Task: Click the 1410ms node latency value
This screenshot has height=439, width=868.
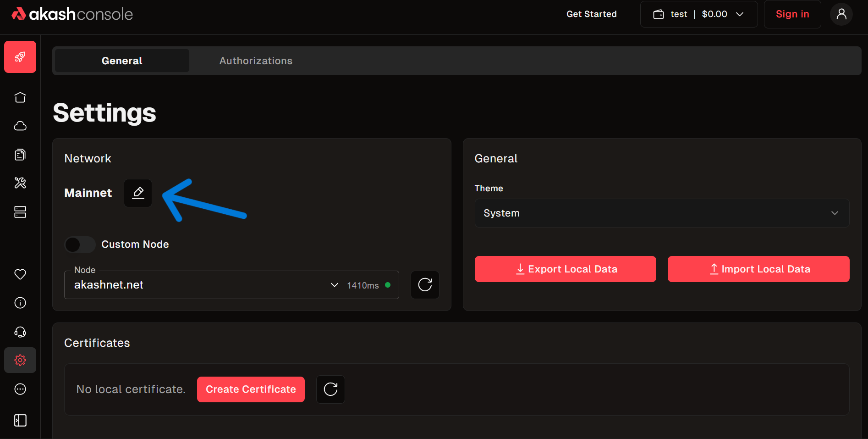Action: pos(363,285)
